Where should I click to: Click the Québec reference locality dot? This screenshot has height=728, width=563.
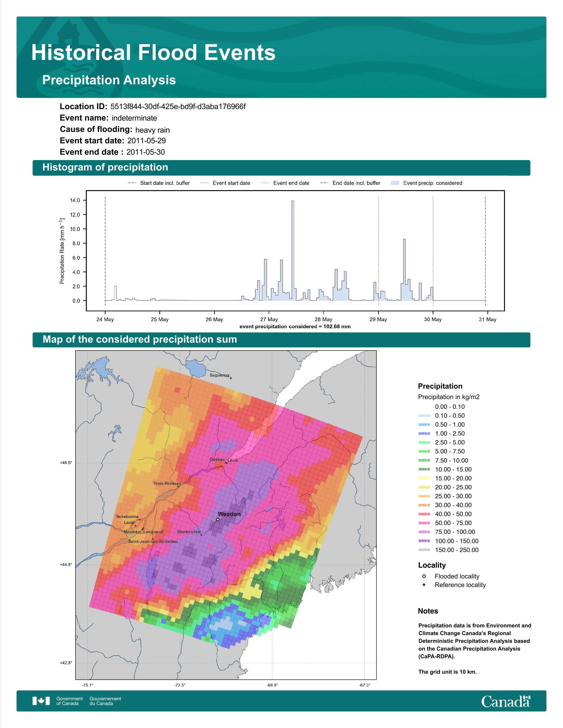226,463
